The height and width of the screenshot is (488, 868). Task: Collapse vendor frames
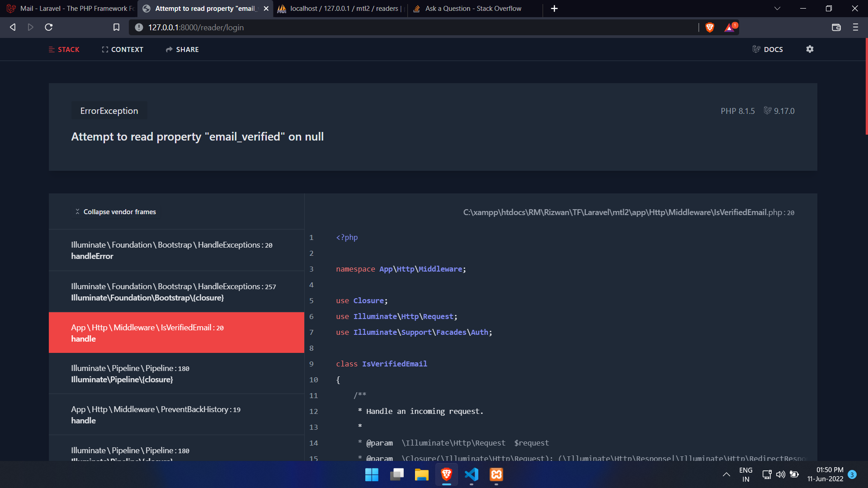[x=116, y=212]
